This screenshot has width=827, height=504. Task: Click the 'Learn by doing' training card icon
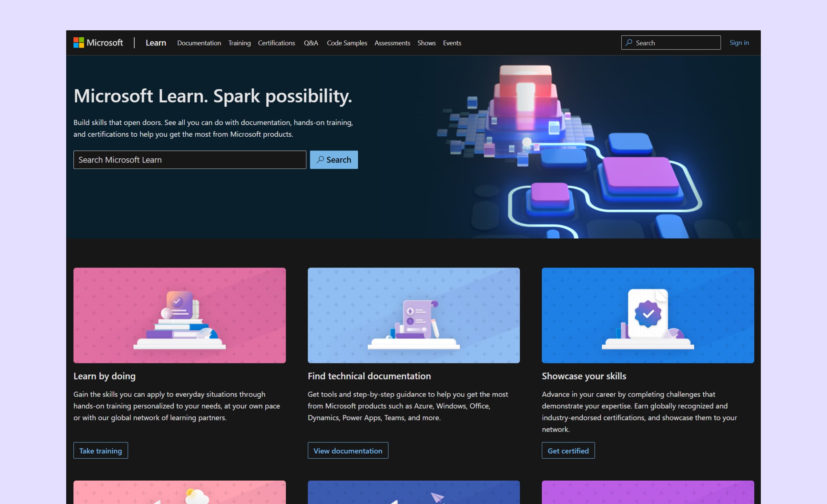[x=179, y=315]
